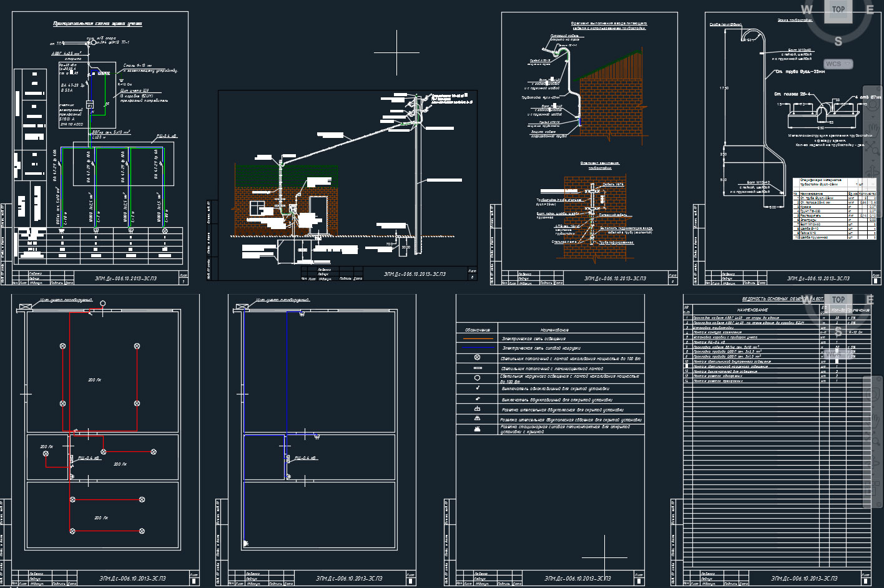
Task: Click South on the upper ViewCube compass
Action: pyautogui.click(x=838, y=41)
